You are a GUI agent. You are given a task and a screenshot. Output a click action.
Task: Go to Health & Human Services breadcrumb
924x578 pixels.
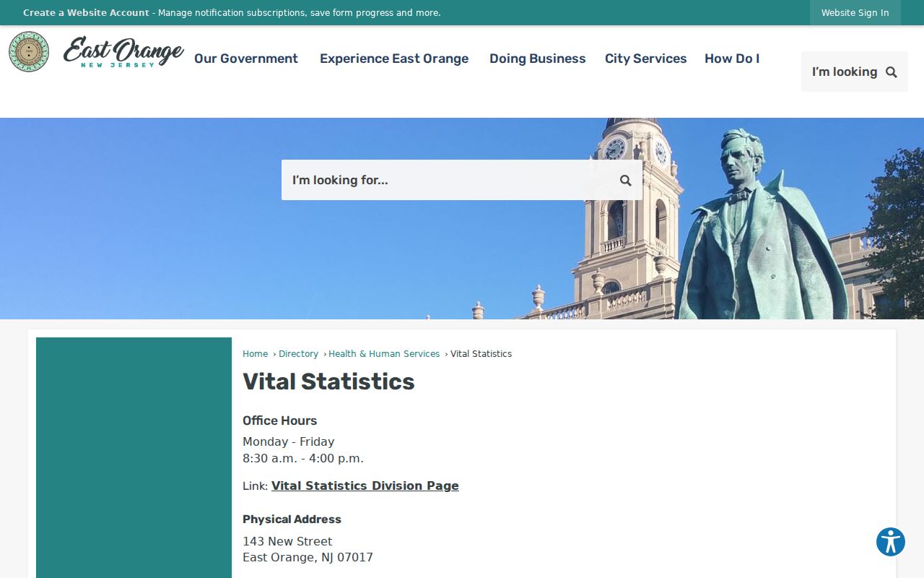click(384, 354)
